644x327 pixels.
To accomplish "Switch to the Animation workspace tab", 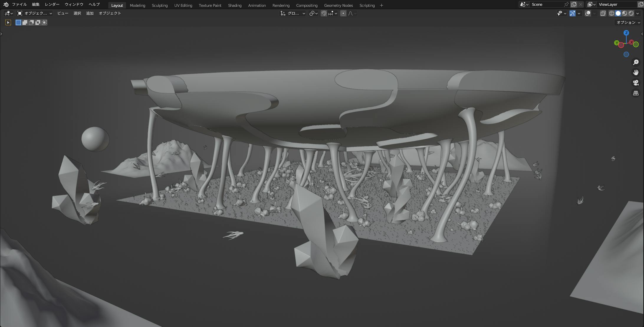I will tap(257, 5).
